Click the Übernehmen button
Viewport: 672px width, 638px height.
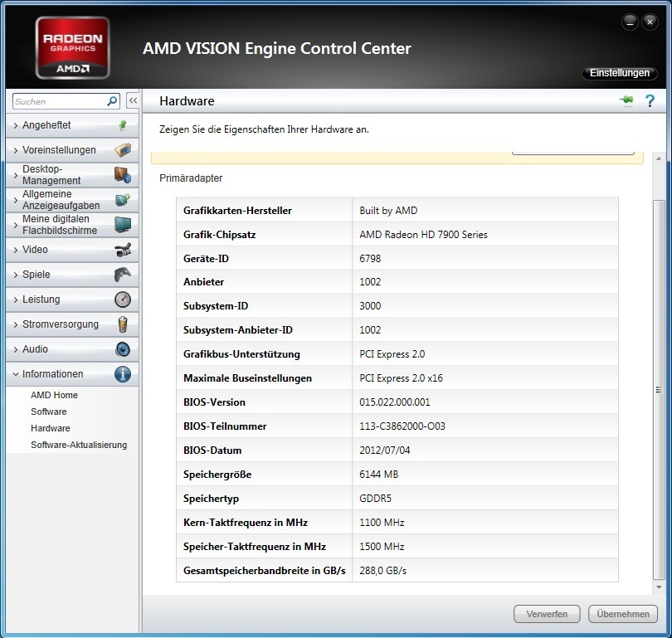tap(623, 614)
